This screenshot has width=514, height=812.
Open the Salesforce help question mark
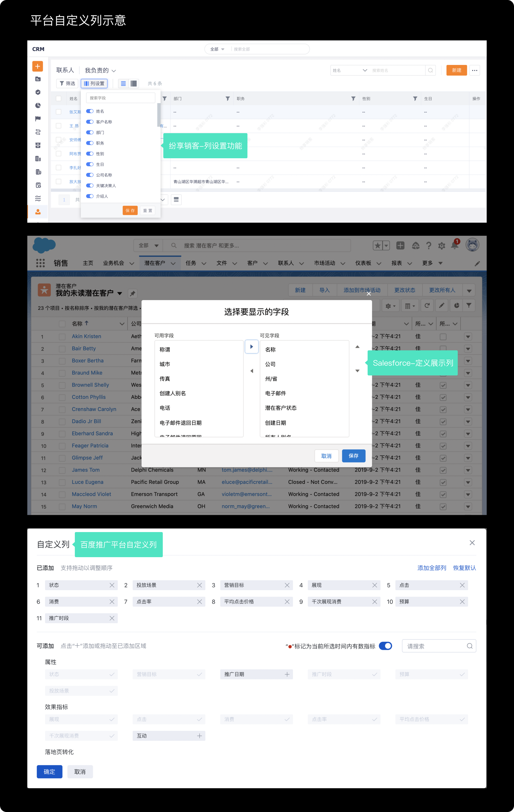pyautogui.click(x=429, y=246)
